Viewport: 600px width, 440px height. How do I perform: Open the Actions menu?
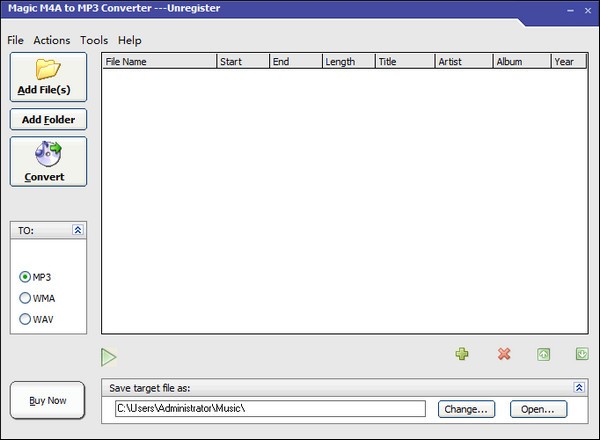[x=52, y=40]
